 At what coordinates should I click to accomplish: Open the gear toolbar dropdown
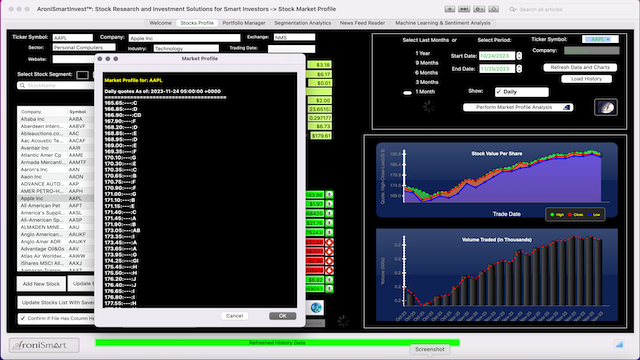[x=479, y=9]
